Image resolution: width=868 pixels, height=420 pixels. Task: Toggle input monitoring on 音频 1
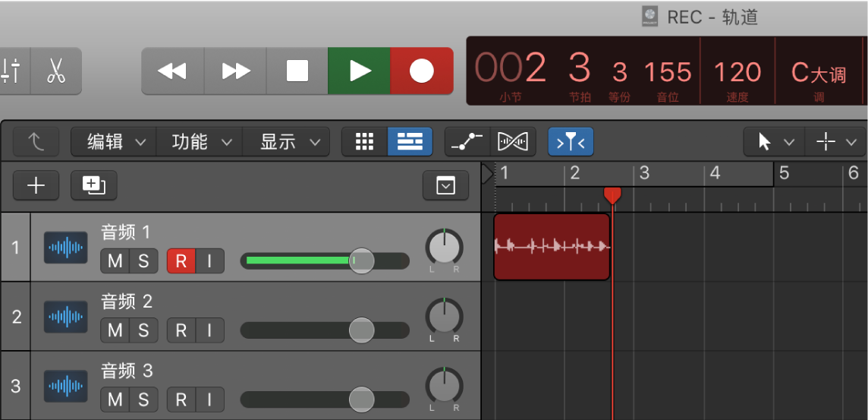point(210,261)
